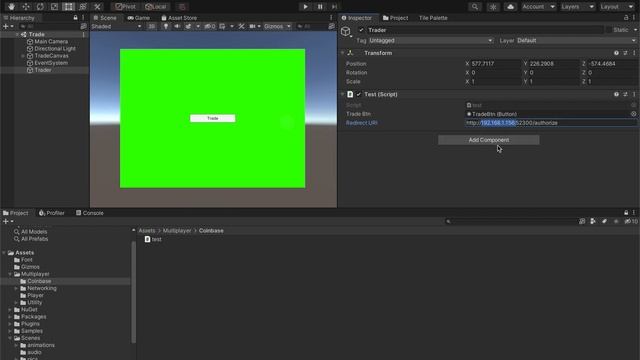Expand TradeCanvas in Hierarchy
This screenshot has height=360, width=640.
pos(23,56)
